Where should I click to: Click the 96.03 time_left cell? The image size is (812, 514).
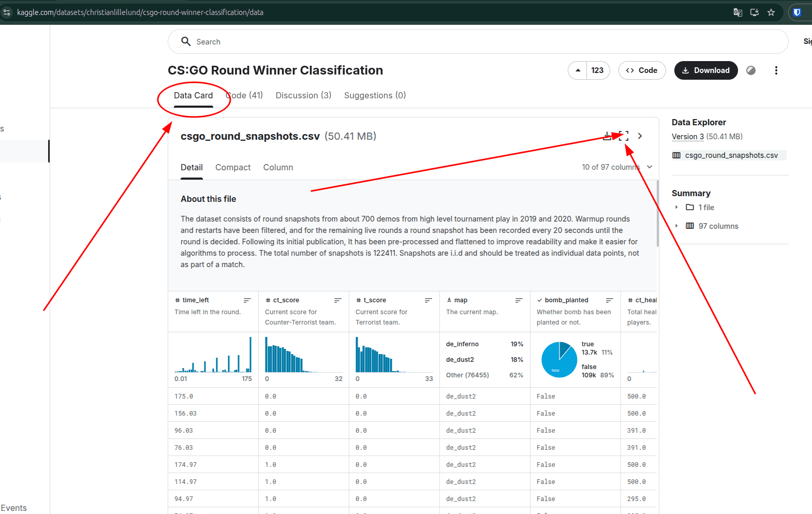pos(213,431)
